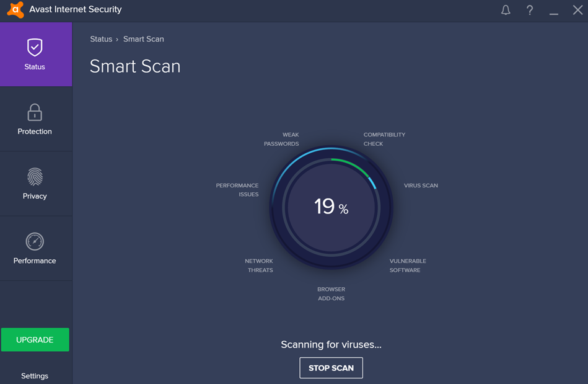
Task: Click the BROWSER ADD-ONS label
Action: pos(331,294)
